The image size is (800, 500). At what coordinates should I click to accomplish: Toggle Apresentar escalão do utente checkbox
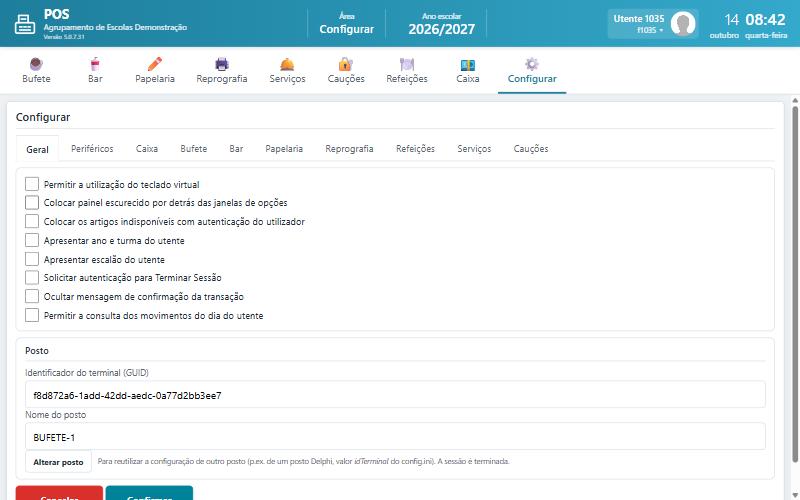(32, 259)
